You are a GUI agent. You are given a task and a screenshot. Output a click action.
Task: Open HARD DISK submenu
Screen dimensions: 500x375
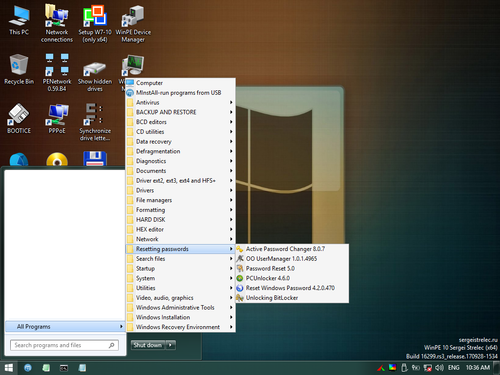point(180,220)
